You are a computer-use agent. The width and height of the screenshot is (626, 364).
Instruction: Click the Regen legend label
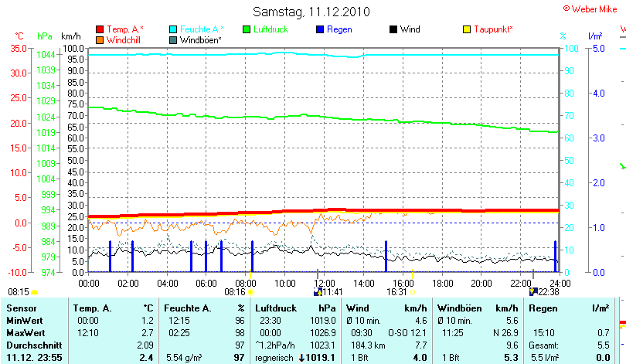click(x=339, y=29)
